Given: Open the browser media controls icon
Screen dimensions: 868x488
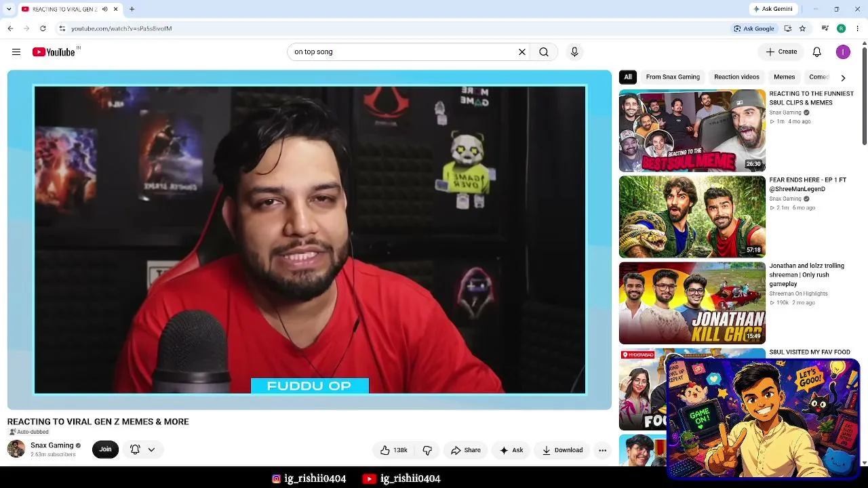Looking at the screenshot, I should point(825,28).
